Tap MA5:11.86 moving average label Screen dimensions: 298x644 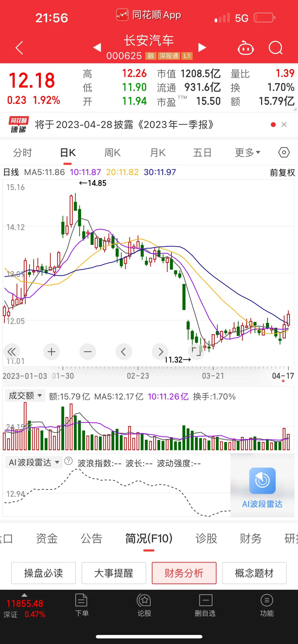(44, 172)
